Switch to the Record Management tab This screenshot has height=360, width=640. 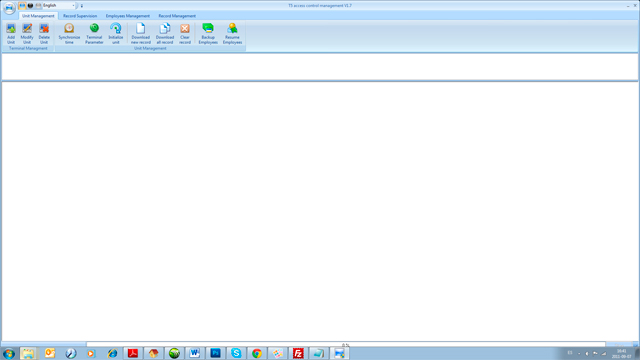tap(177, 16)
